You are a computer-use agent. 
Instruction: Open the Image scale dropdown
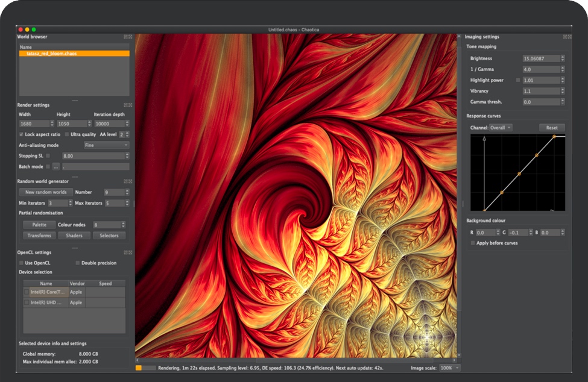[x=449, y=368]
